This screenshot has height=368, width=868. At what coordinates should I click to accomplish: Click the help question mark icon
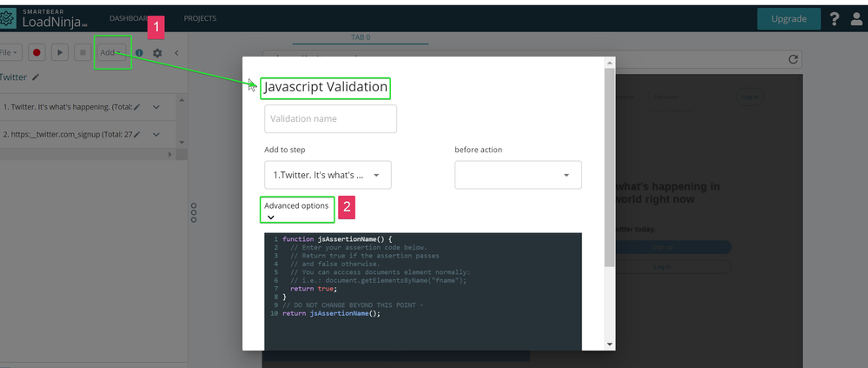coord(834,18)
